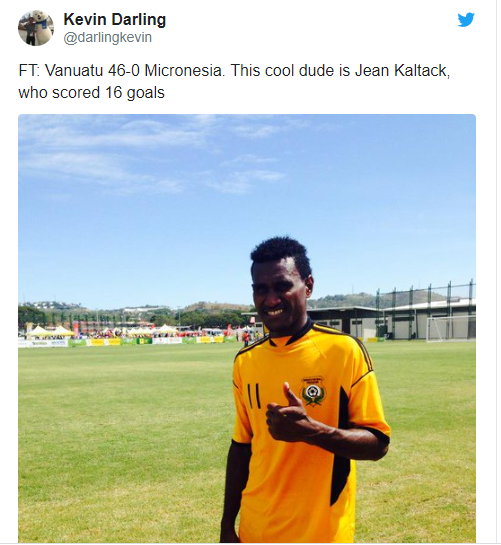The width and height of the screenshot is (501, 545).
Task: Click the number 11 on the jersey
Action: point(253,396)
